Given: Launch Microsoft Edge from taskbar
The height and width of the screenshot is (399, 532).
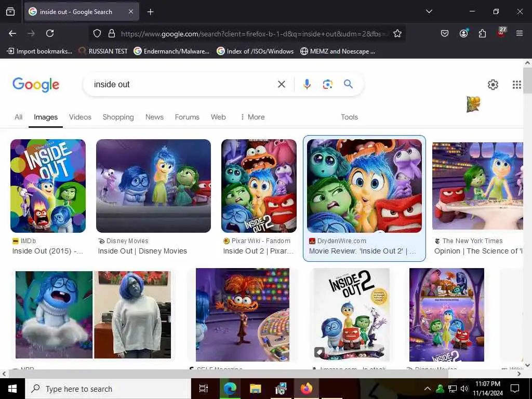Looking at the screenshot, I should 230,389.
